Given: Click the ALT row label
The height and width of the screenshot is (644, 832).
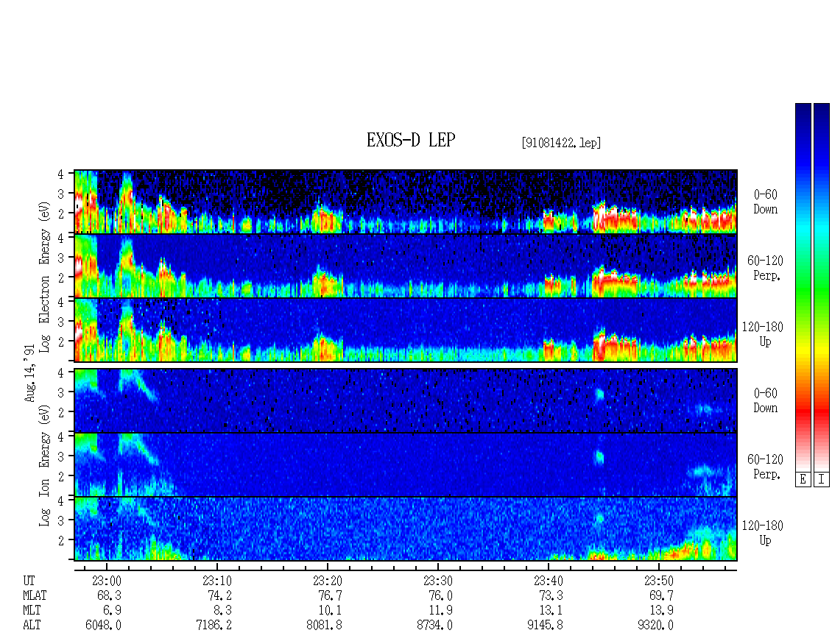Looking at the screenshot, I should [x=32, y=626].
